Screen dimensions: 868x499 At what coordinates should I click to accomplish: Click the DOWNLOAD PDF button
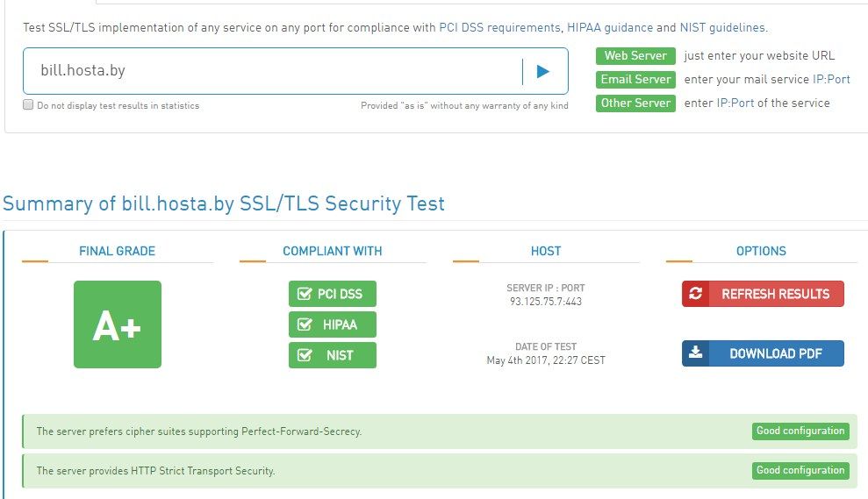[763, 353]
